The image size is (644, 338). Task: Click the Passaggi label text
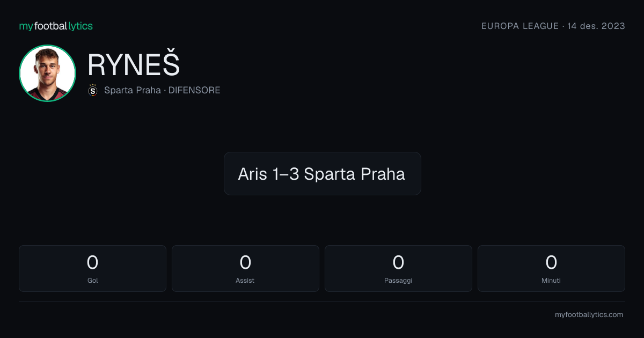point(398,281)
